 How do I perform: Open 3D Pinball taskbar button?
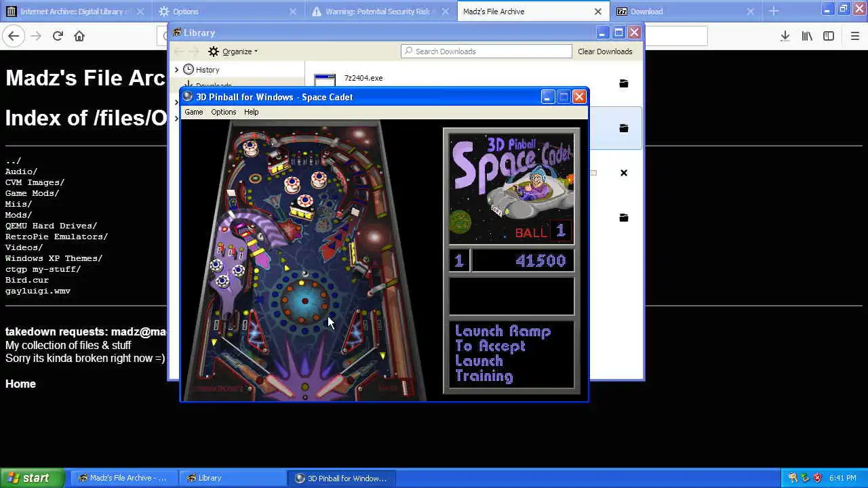(x=342, y=478)
